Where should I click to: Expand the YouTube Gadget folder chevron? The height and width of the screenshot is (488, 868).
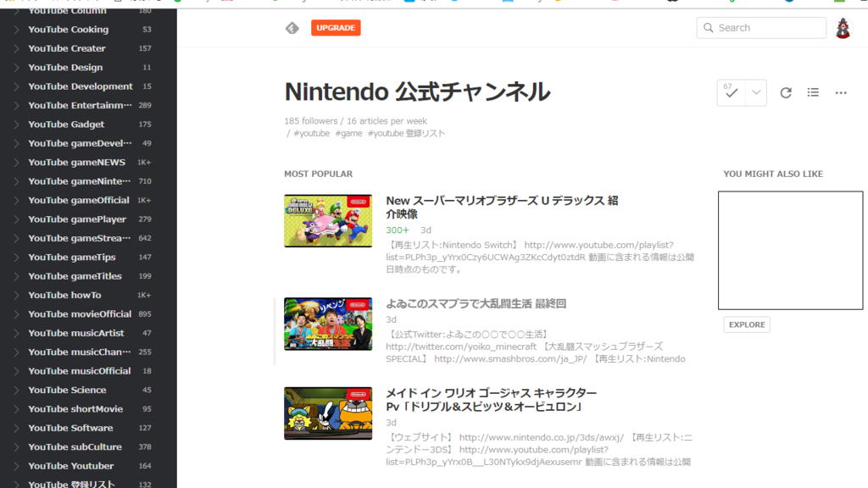(16, 125)
